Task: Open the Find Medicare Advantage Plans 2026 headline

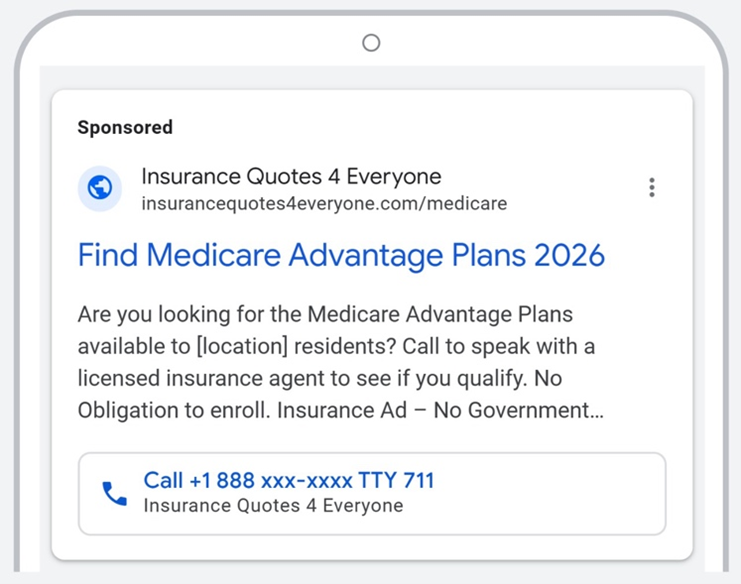Action: 341,255
